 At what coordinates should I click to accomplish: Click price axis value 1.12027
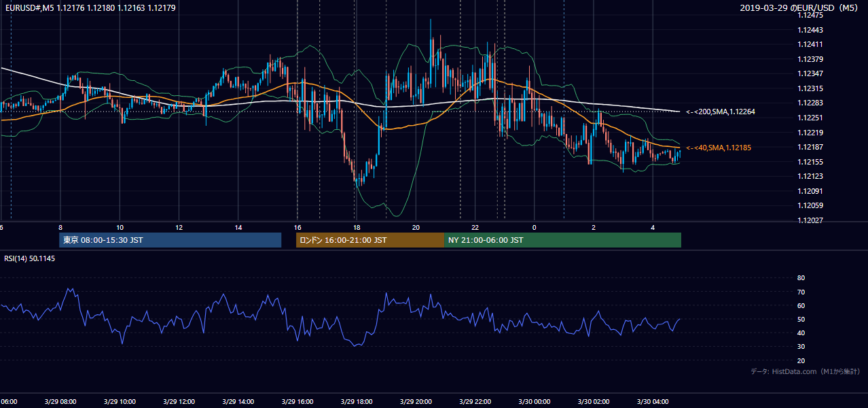(x=811, y=220)
